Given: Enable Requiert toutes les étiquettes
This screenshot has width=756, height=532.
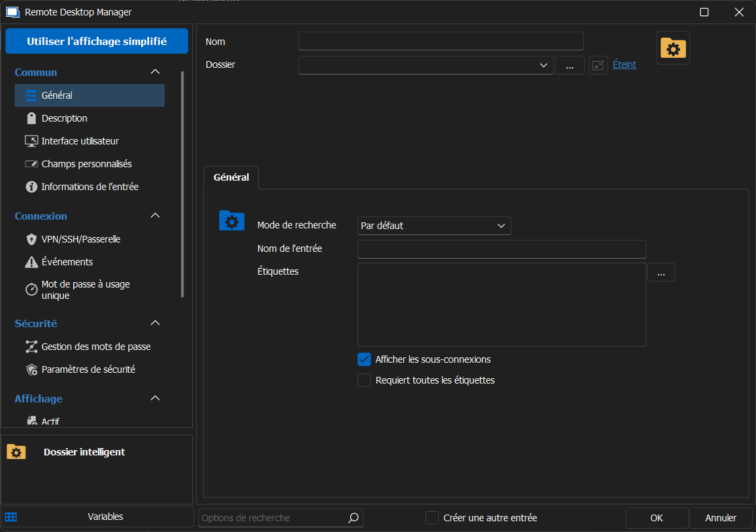Looking at the screenshot, I should 364,380.
